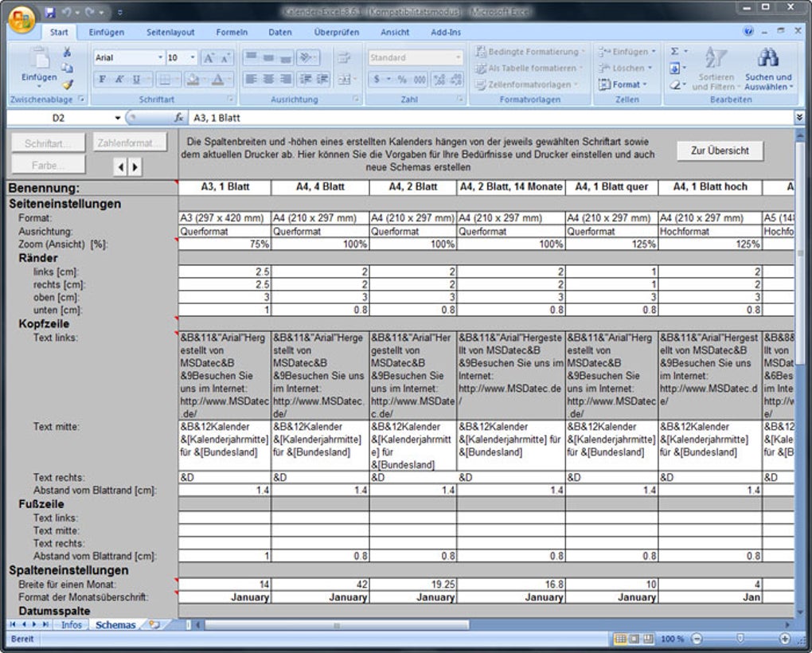Open Excel help question mark icon
This screenshot has height=653, width=812.
pos(748,32)
